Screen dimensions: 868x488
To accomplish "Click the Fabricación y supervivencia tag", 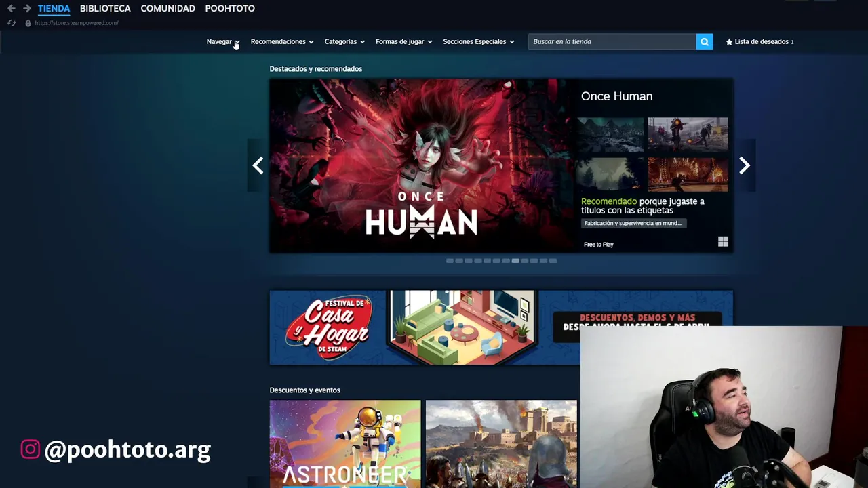I will [633, 223].
